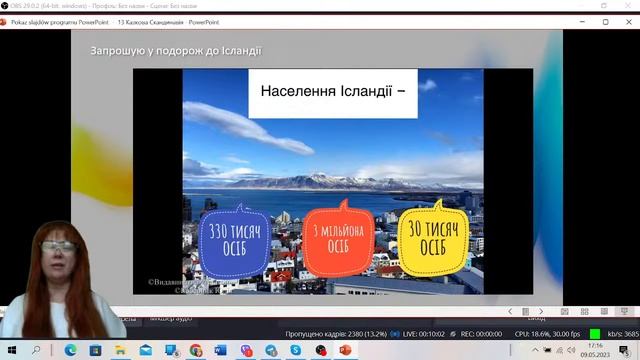Open Telegram from the taskbar
The image size is (640, 360).
271,350
